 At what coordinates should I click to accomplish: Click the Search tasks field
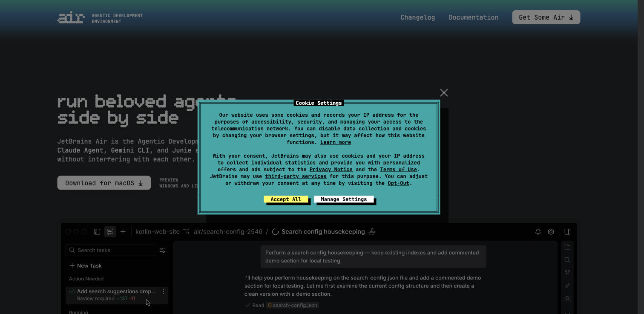111,250
